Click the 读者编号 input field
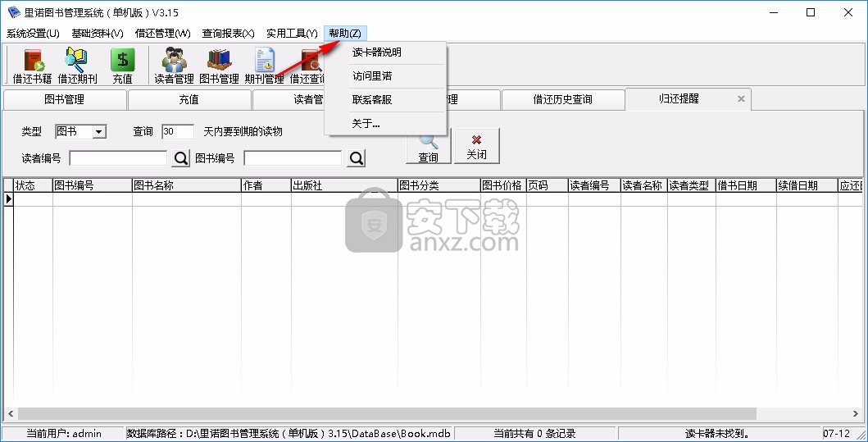This screenshot has height=442, width=868. pos(118,158)
